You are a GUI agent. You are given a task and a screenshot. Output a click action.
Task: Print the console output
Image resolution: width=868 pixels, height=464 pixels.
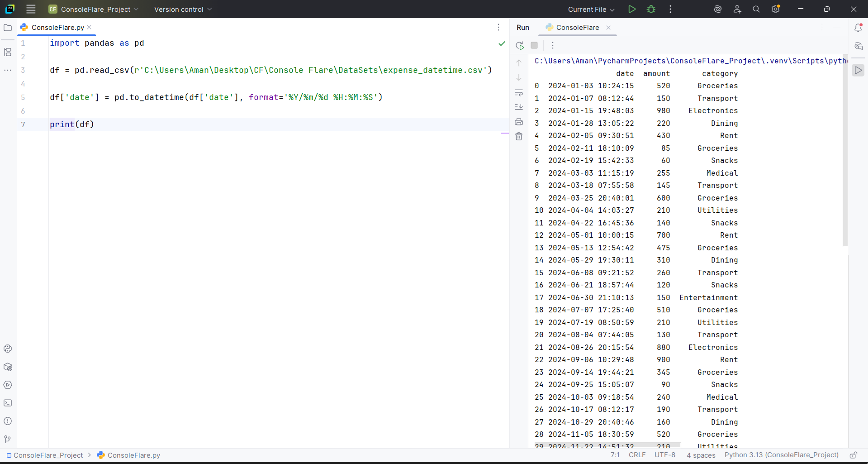tap(519, 122)
